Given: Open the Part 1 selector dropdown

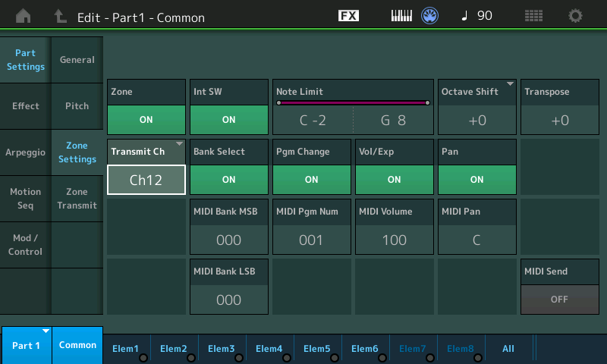Looking at the screenshot, I should tap(26, 346).
